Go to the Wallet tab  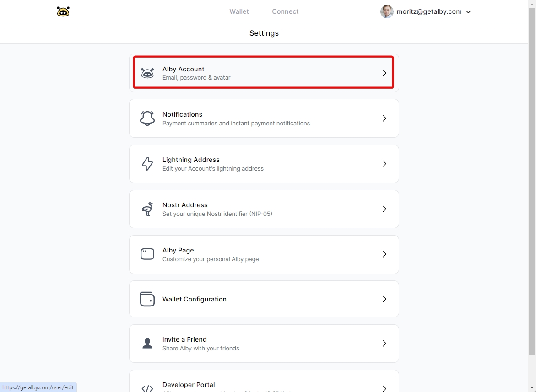tap(239, 11)
